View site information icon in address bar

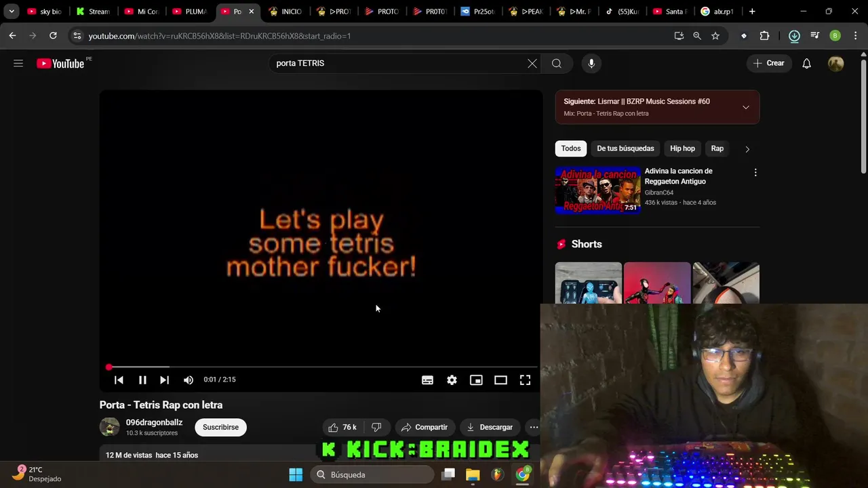(77, 36)
